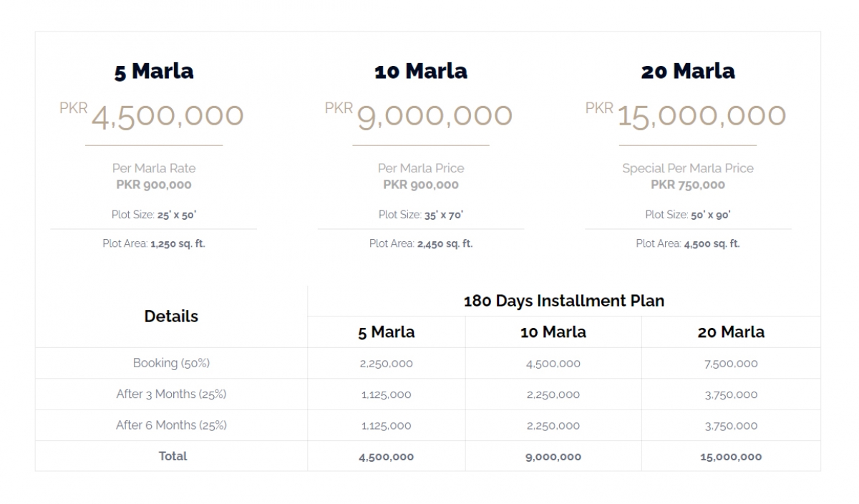Select the 7,500,000 booking amount cell

731,364
